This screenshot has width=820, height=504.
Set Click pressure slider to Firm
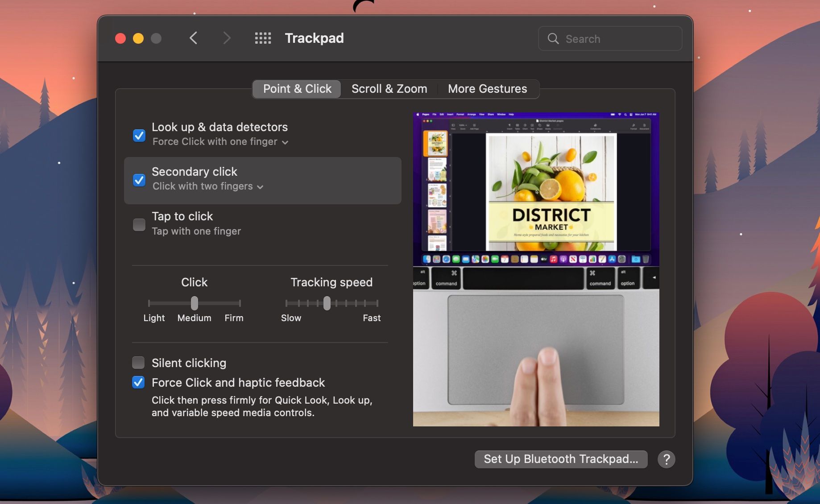240,303
